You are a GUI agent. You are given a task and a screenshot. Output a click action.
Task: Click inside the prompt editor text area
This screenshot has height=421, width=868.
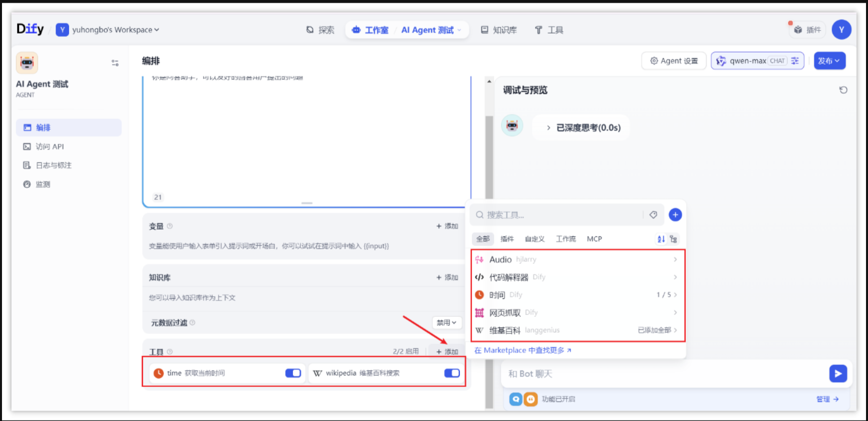point(306,137)
